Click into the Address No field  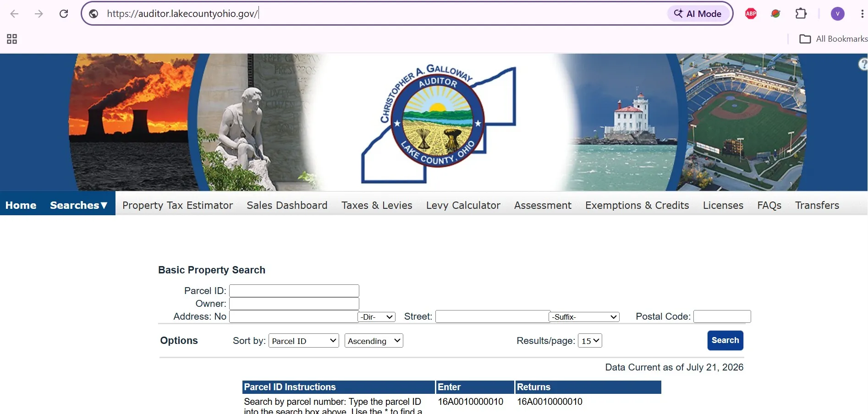pyautogui.click(x=294, y=316)
